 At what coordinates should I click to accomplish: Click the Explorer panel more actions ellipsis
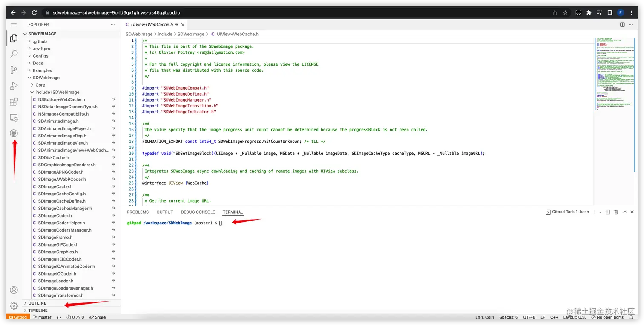pos(113,25)
